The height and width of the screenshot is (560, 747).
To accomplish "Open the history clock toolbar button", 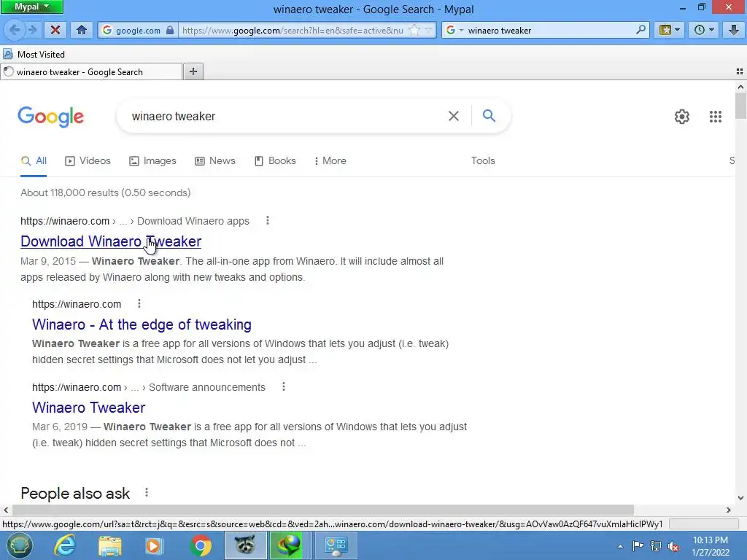I will pos(704,30).
